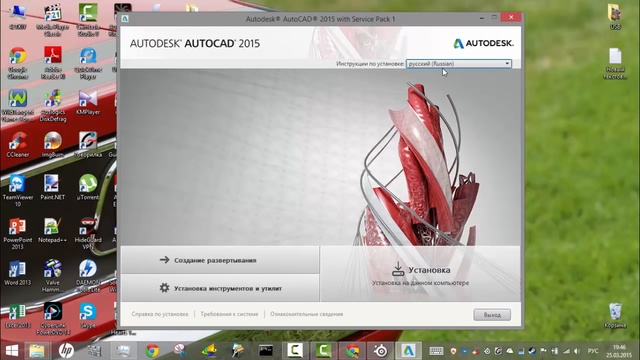Select the USB folder on the desktop

point(615,16)
